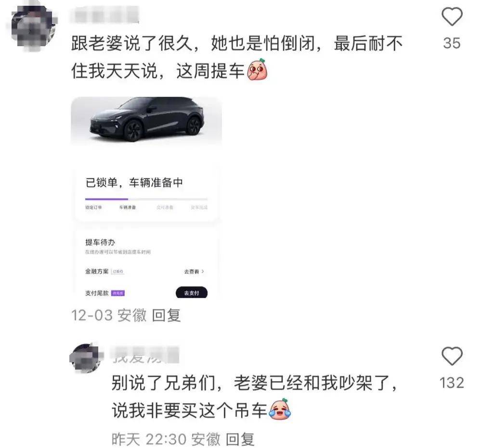Like the reply with 132 likes
This screenshot has width=482, height=448.
[x=452, y=356]
